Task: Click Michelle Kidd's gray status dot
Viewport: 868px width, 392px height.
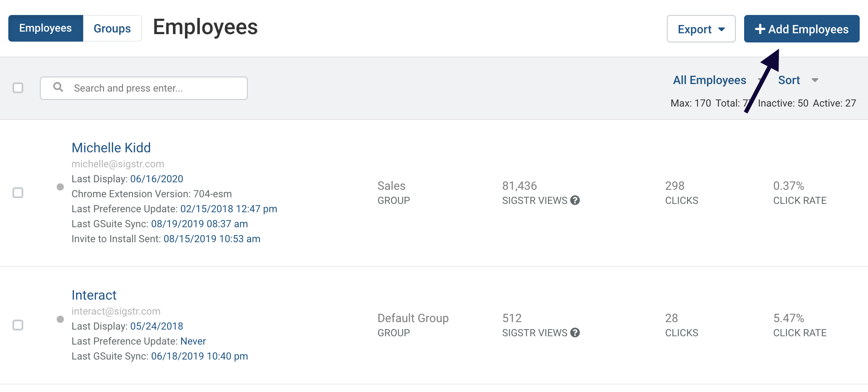Action: (x=60, y=187)
